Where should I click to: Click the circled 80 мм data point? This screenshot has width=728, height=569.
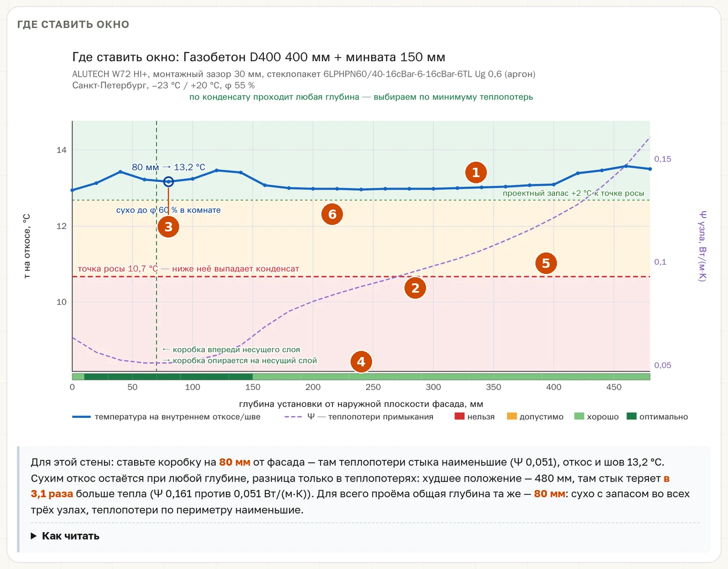[x=168, y=181]
